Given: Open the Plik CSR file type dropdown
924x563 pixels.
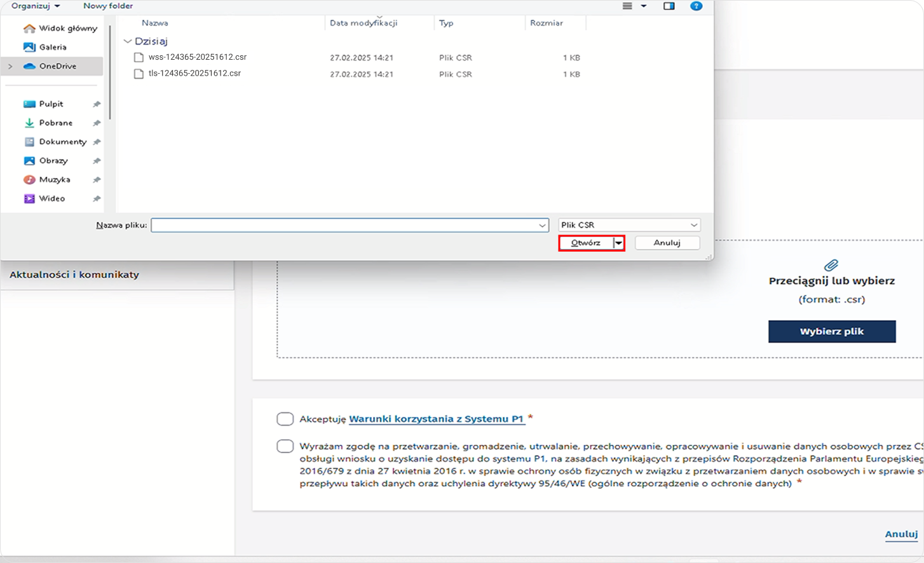Looking at the screenshot, I should pyautogui.click(x=629, y=225).
